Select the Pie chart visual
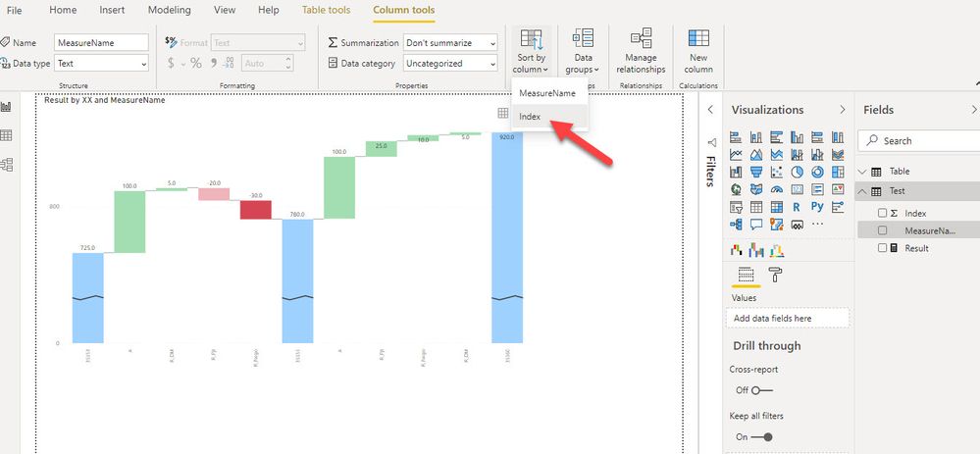 click(797, 172)
